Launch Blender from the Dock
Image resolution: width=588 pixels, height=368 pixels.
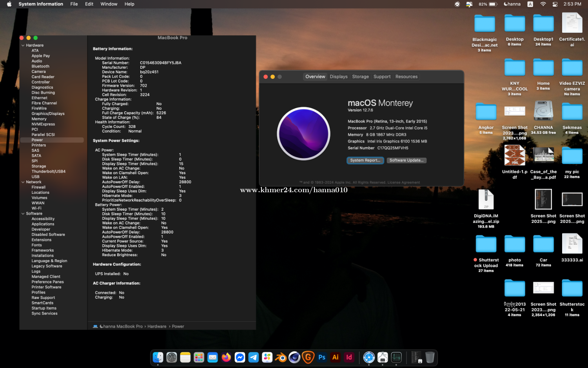tap(281, 357)
